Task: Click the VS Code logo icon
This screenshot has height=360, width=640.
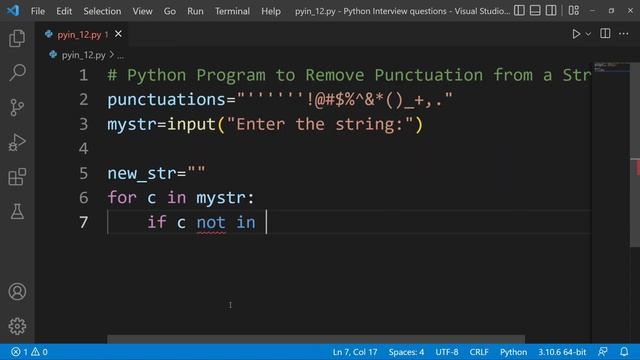Action: pos(13,10)
